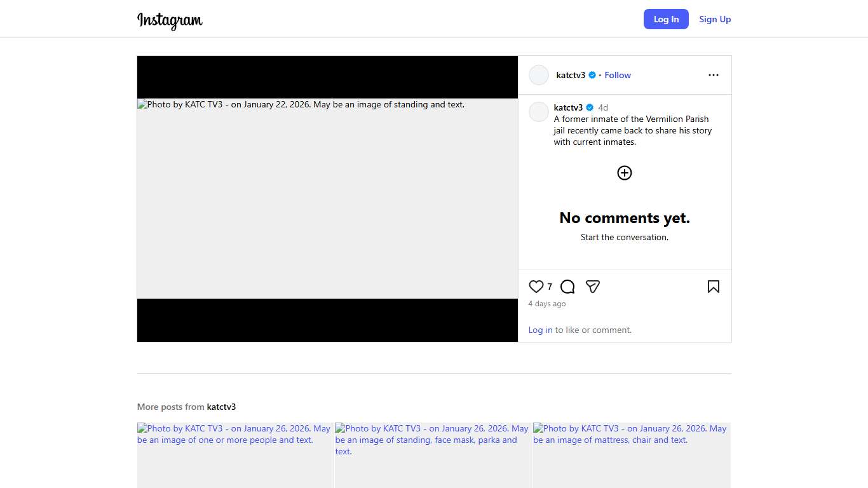Open the three-dot More options menu
868x488 pixels.
(713, 75)
